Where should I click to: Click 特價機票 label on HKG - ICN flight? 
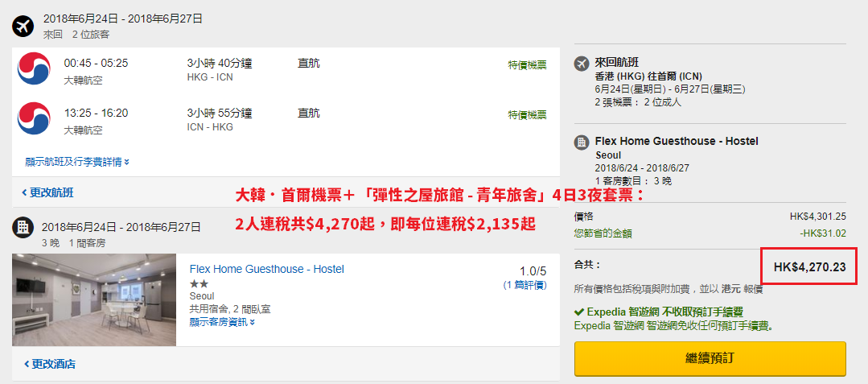pyautogui.click(x=528, y=65)
